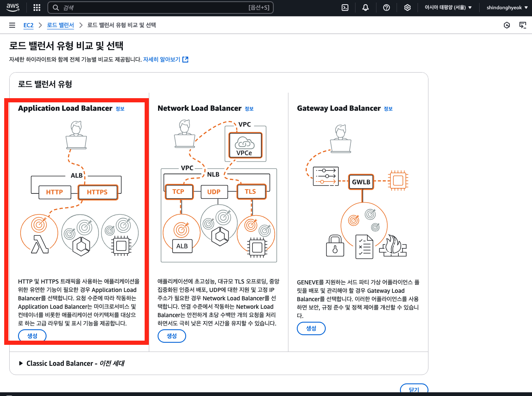Click the search input field
Viewport: 532px width, 396px height.
coord(161,8)
